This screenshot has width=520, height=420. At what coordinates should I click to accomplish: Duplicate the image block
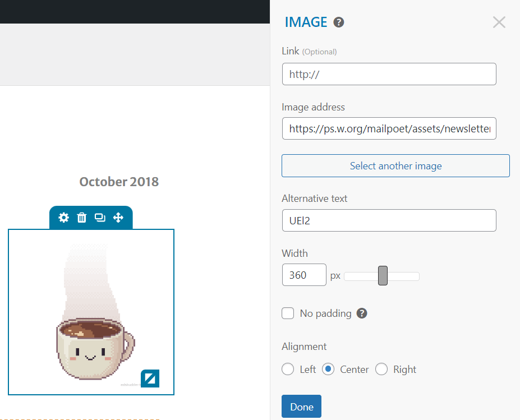pyautogui.click(x=100, y=218)
